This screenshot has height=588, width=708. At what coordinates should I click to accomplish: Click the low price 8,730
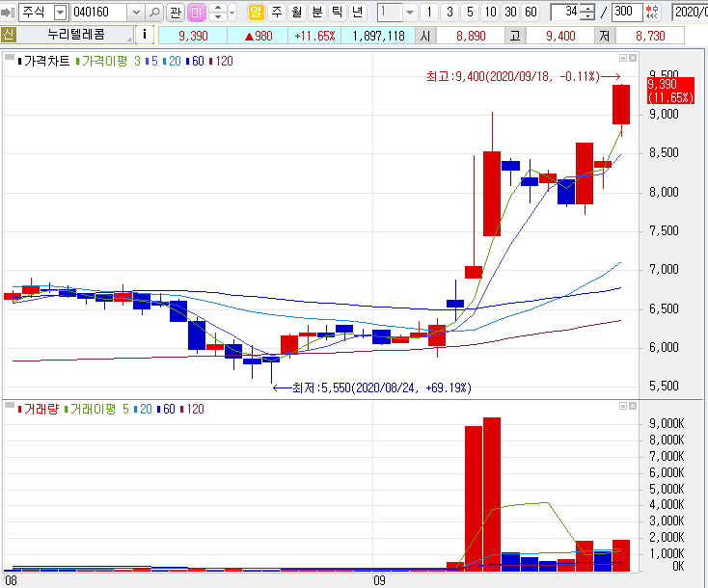tap(650, 36)
